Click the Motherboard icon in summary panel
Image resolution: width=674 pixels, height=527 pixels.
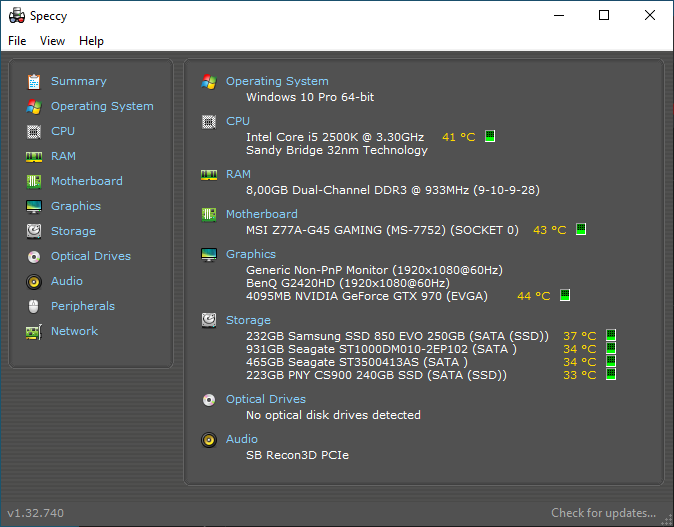(x=209, y=214)
